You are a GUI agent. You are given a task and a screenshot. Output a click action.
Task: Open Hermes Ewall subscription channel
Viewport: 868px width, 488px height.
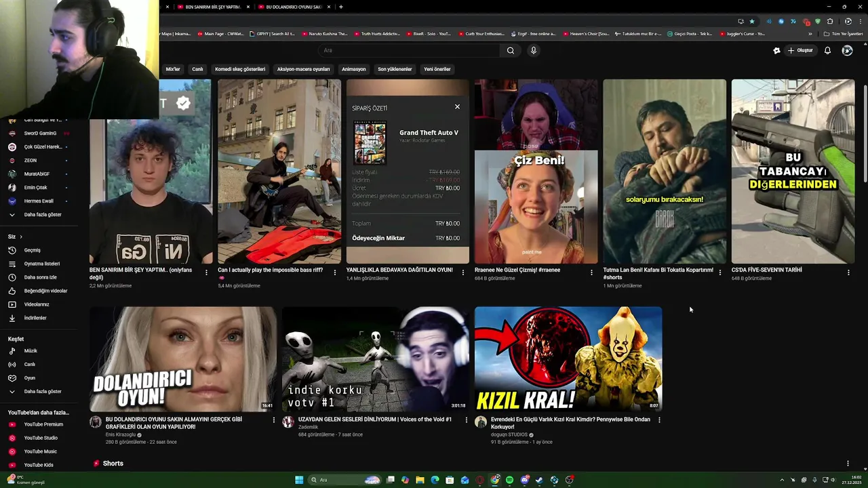coord(39,201)
